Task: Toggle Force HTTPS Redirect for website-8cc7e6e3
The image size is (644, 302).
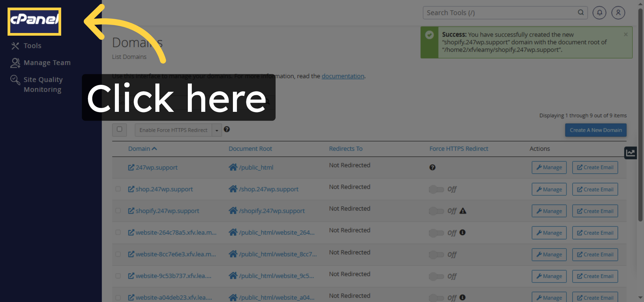Action: point(436,255)
